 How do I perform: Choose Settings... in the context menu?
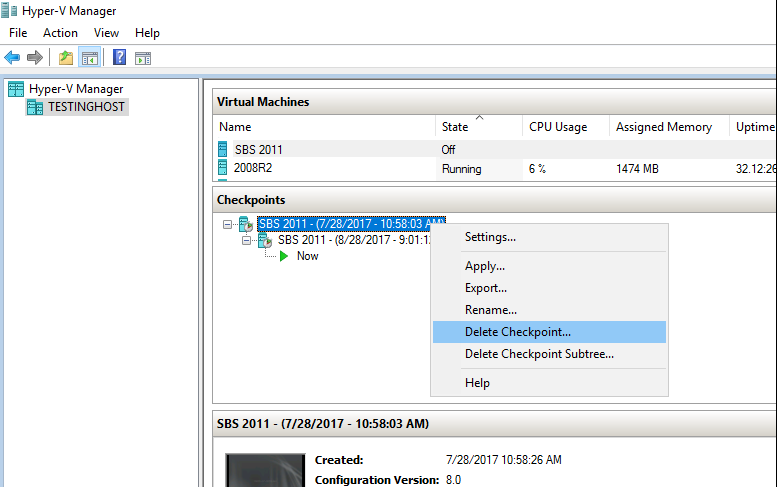click(550, 237)
